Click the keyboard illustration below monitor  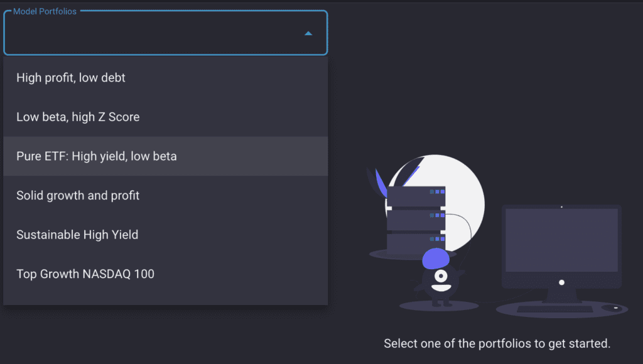(x=555, y=309)
